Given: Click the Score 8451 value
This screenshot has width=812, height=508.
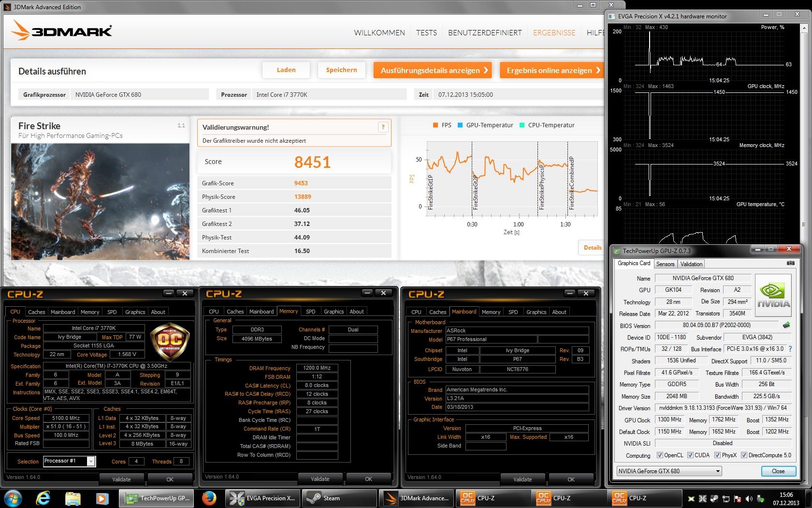Looking at the screenshot, I should point(312,162).
